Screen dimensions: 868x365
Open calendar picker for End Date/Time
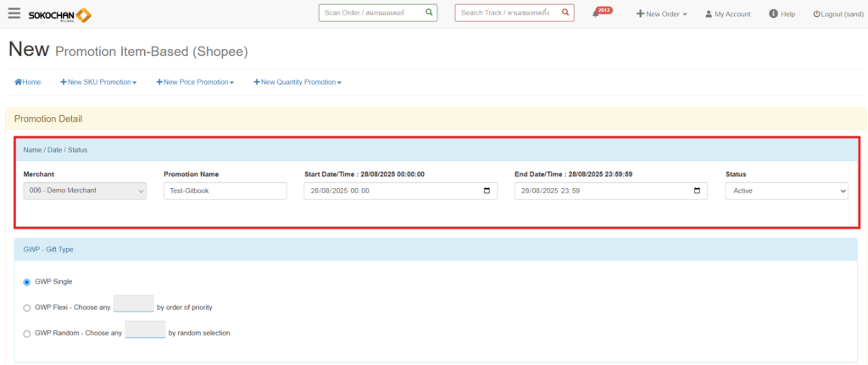pyautogui.click(x=697, y=191)
